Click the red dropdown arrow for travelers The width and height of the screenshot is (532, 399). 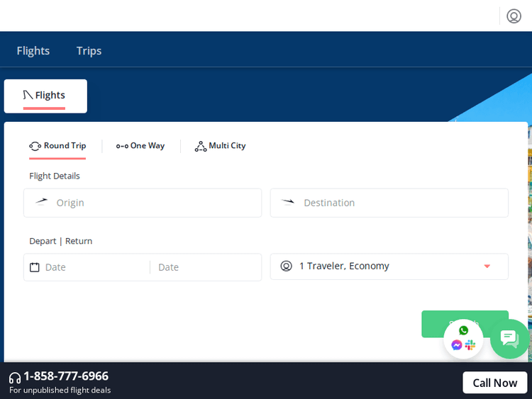(487, 266)
